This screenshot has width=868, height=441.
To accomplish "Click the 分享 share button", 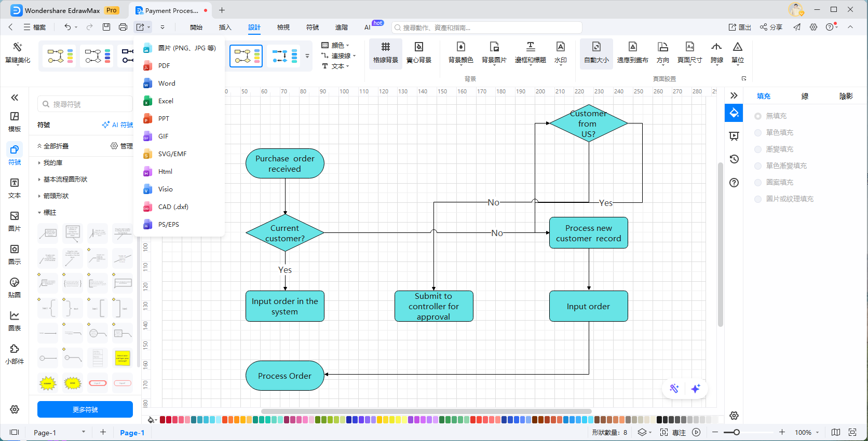I will (x=771, y=27).
